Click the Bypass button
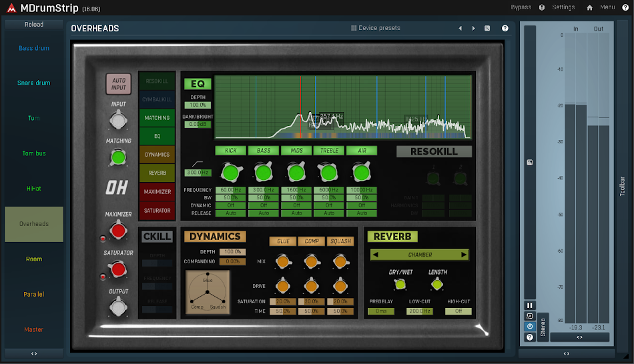The image size is (634, 364). coord(521,7)
